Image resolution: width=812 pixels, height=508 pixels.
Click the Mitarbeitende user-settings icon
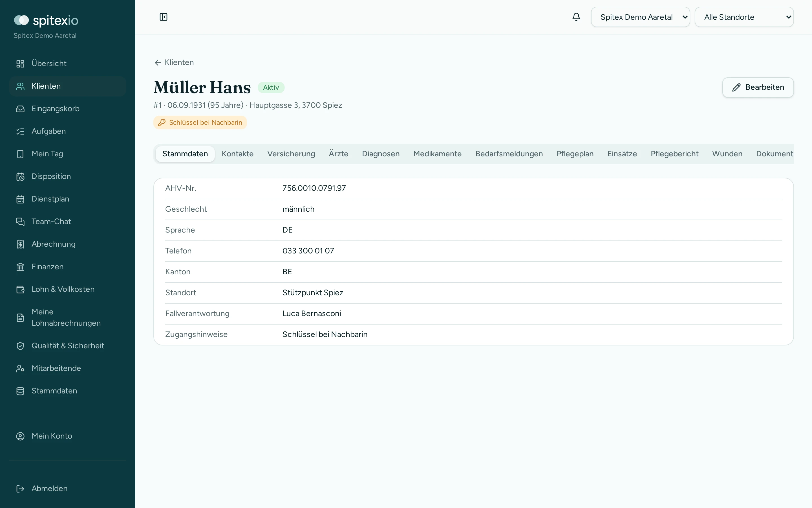21,368
